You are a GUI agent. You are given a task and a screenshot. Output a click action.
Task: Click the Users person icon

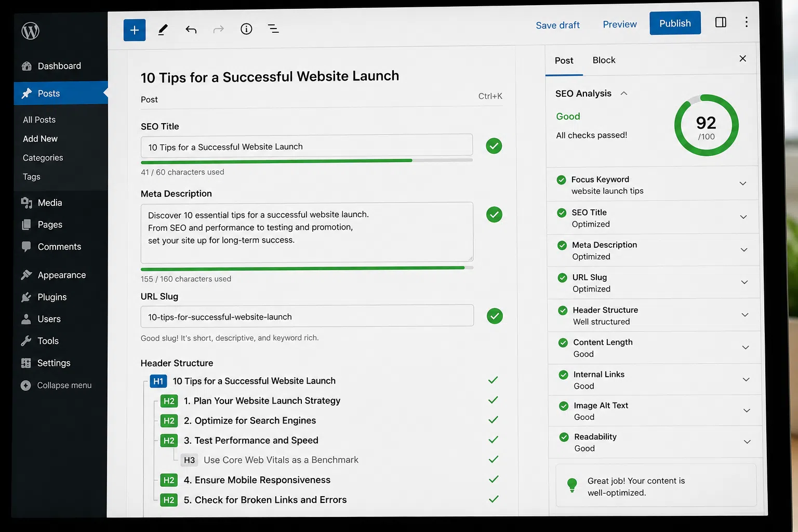pos(26,319)
